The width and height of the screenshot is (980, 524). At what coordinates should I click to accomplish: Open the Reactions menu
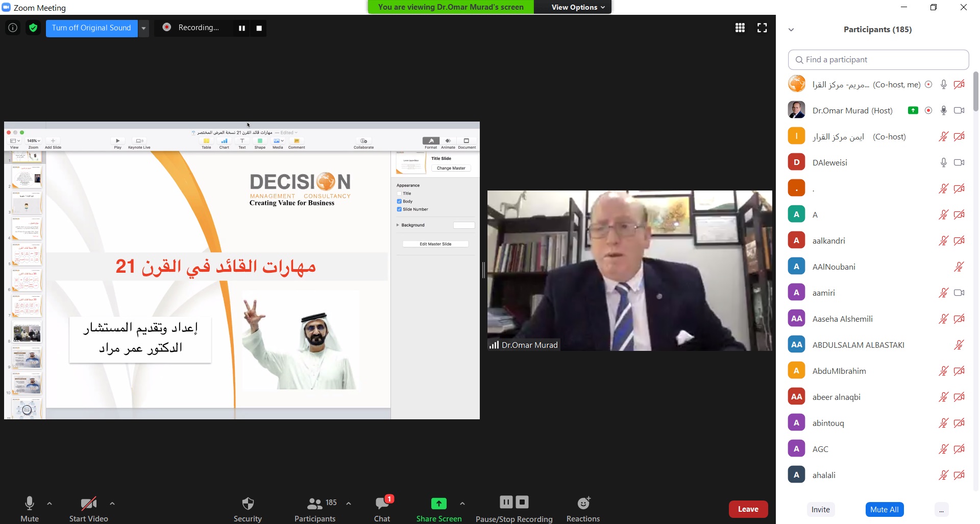(x=583, y=509)
